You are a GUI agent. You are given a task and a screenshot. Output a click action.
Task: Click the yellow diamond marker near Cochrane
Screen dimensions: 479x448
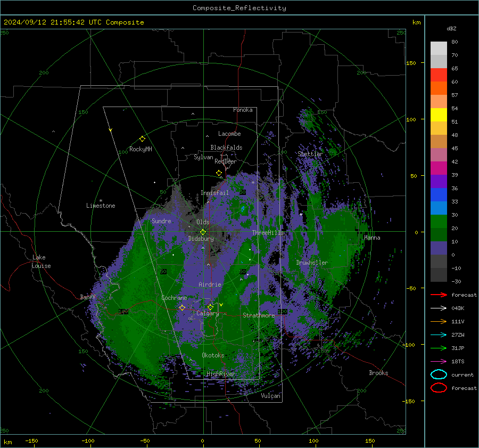coord(183,307)
